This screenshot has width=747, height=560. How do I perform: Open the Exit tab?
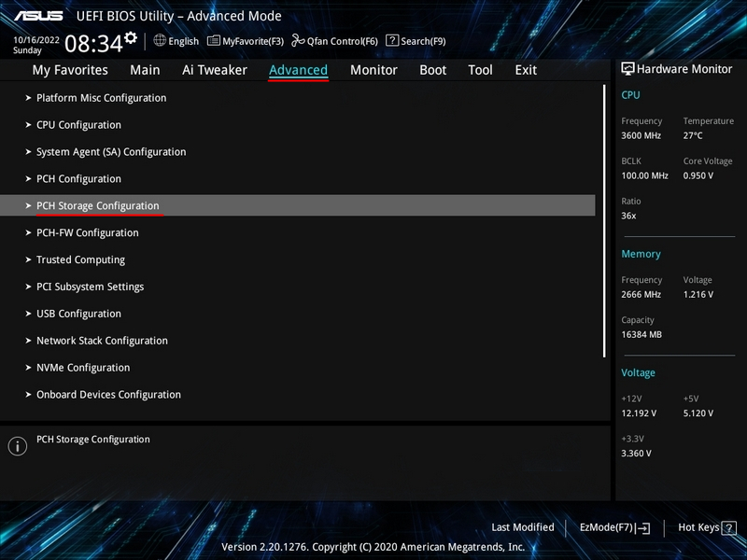pyautogui.click(x=526, y=70)
